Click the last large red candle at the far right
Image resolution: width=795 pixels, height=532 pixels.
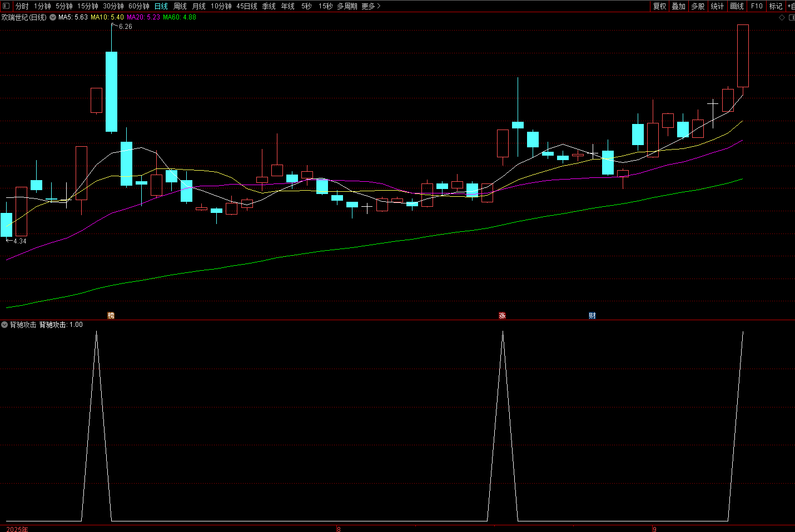click(x=743, y=56)
